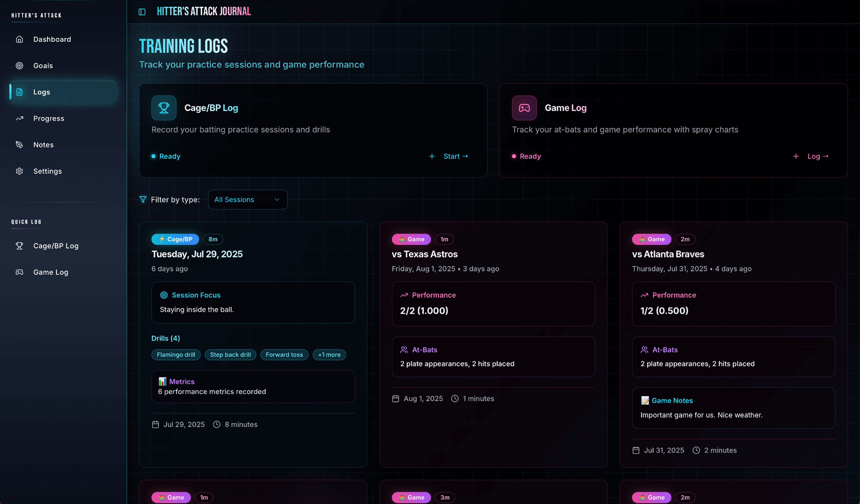Viewport: 860px width, 504px height.
Task: Start a new Cage/BP session
Action: pyautogui.click(x=451, y=156)
